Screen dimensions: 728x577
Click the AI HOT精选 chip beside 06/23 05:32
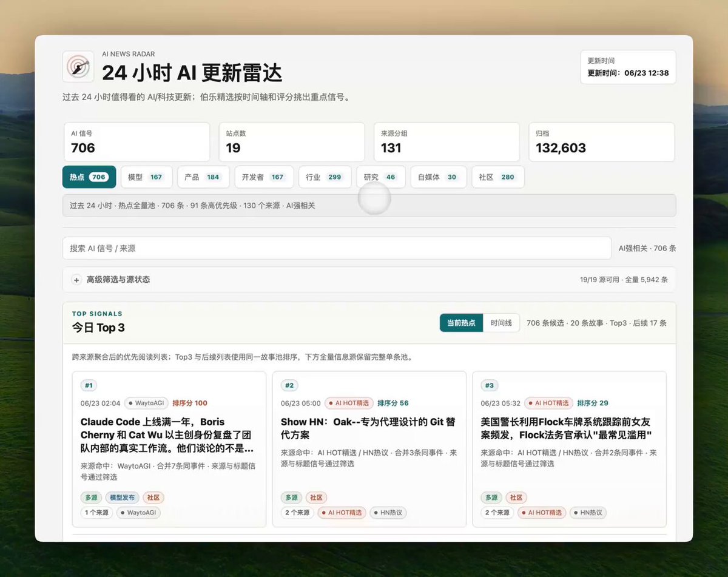click(548, 403)
